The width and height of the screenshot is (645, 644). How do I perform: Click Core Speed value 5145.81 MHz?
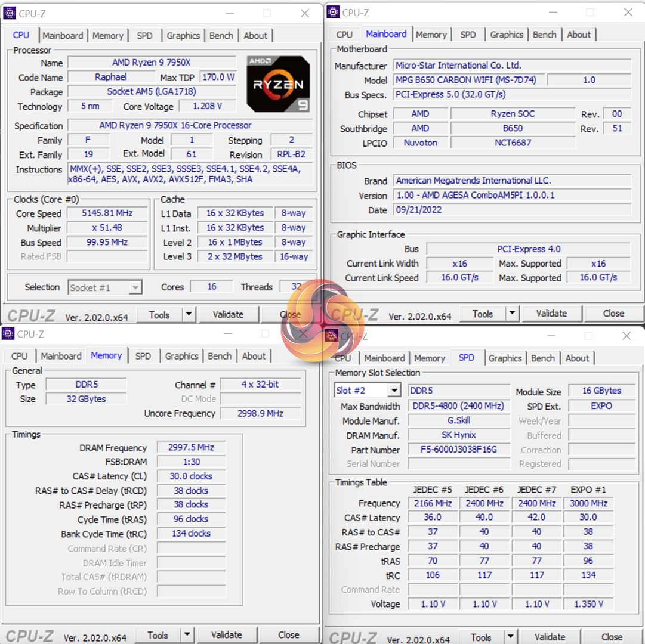107,213
